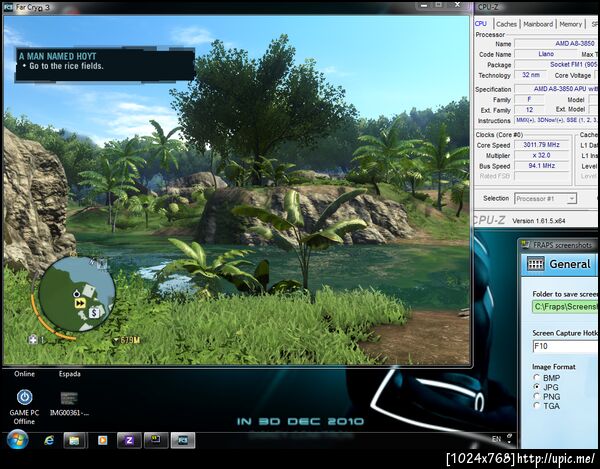Click the circular minimap in Far Cry 3

pyautogui.click(x=77, y=294)
